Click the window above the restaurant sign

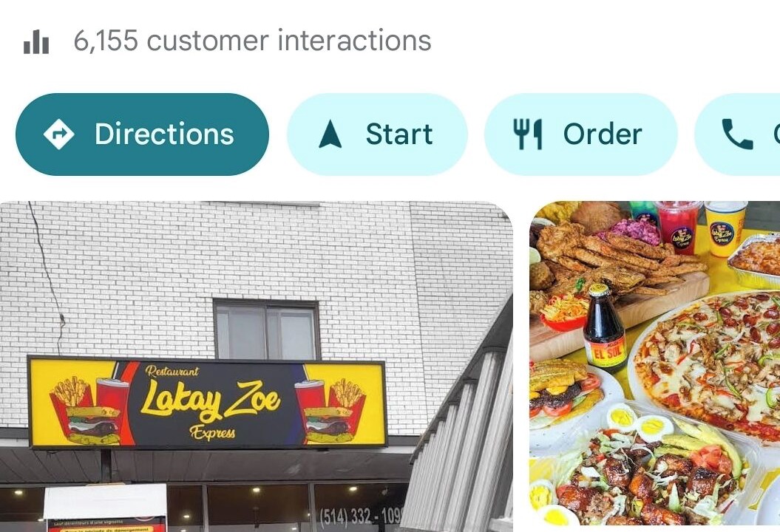267,329
